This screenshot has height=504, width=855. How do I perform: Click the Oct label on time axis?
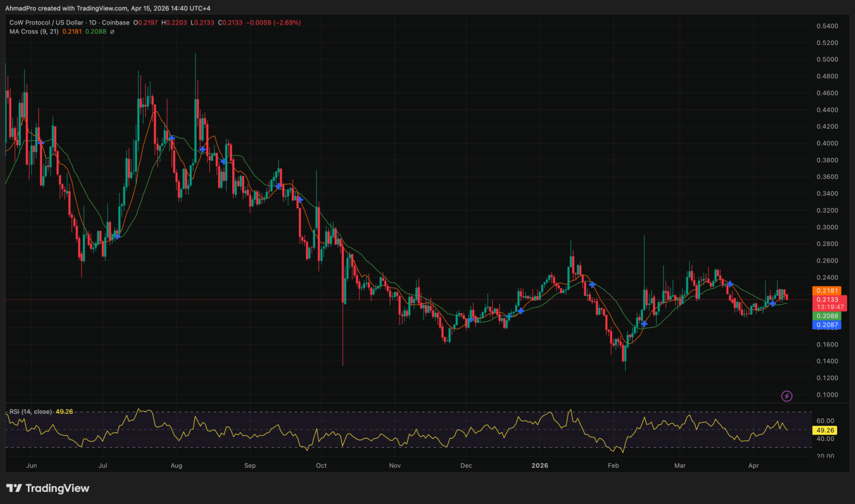pos(321,466)
